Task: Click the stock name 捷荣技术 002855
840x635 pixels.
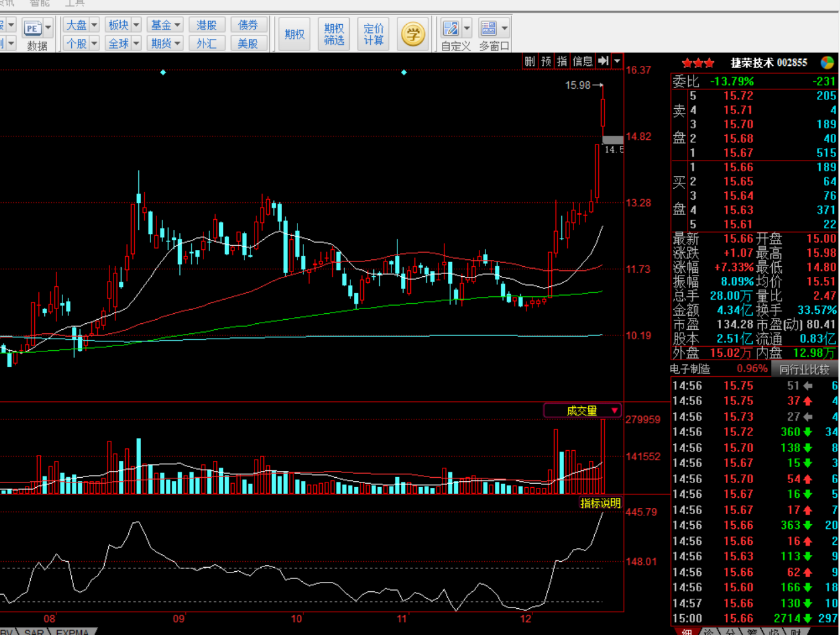Action: pyautogui.click(x=769, y=62)
